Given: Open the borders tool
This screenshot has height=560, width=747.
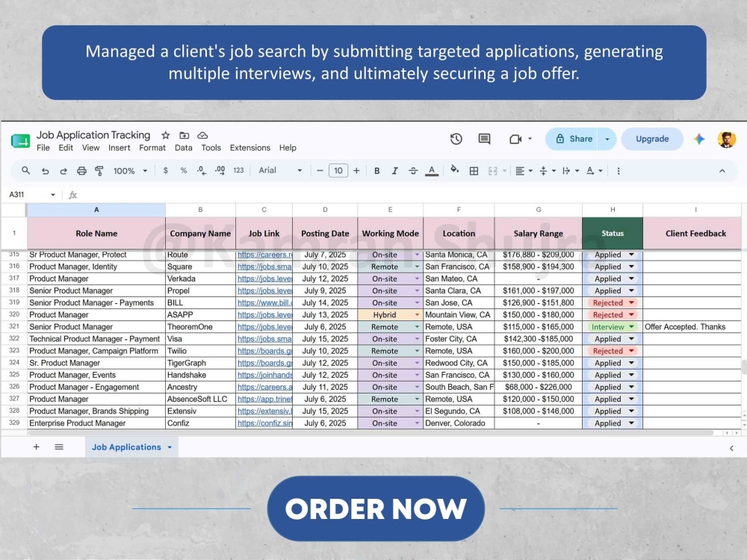Looking at the screenshot, I should (x=474, y=170).
